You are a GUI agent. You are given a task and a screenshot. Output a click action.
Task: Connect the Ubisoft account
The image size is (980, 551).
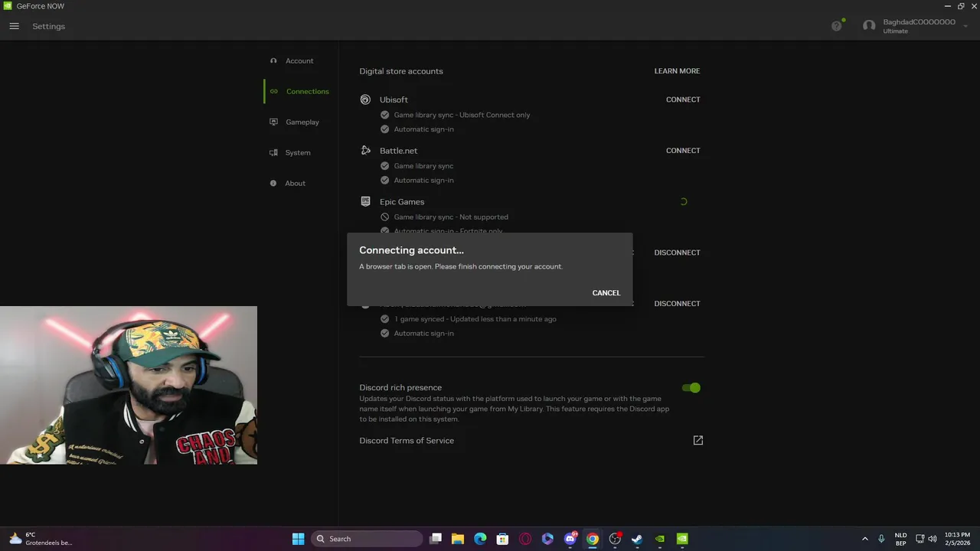[x=683, y=99]
